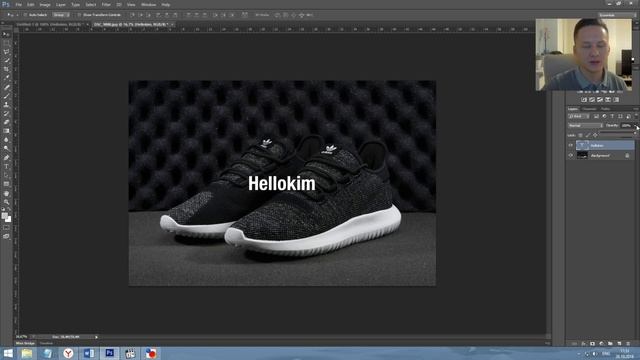This screenshot has height=360, width=640.
Task: Toggle lock image pixels
Action: (x=588, y=135)
